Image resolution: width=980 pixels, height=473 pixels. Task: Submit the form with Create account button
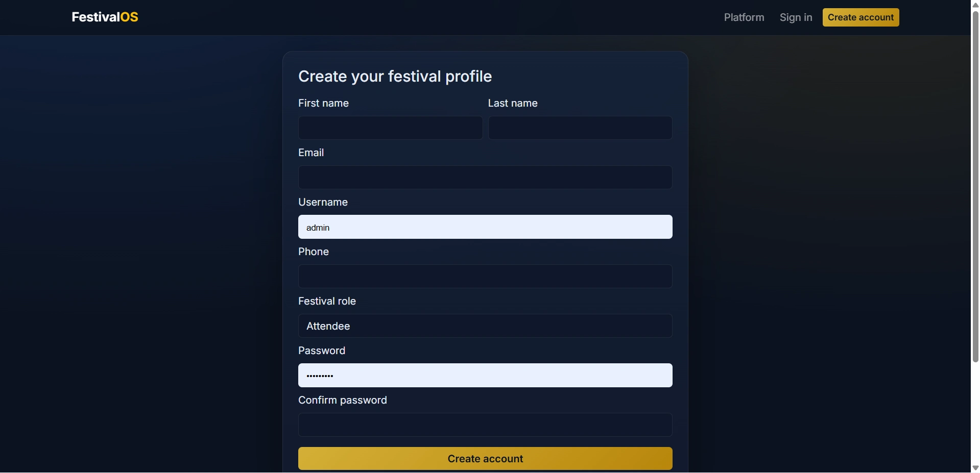click(x=485, y=458)
